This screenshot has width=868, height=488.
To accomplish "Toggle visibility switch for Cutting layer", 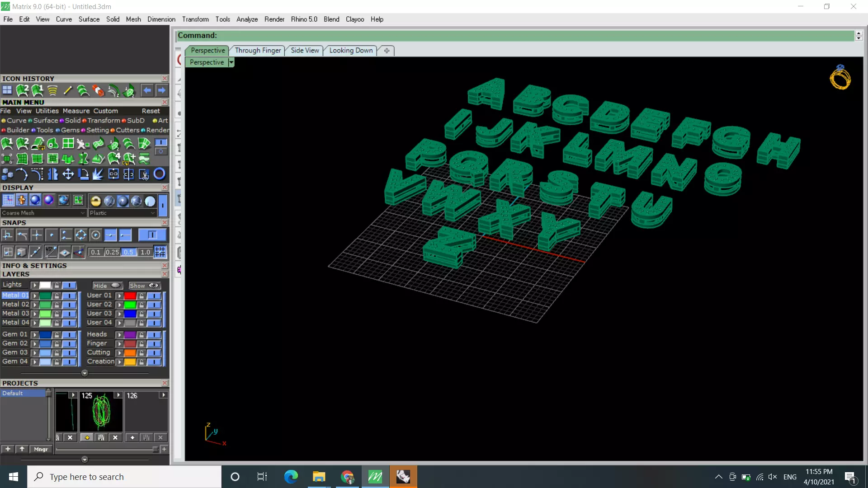I will click(x=154, y=353).
